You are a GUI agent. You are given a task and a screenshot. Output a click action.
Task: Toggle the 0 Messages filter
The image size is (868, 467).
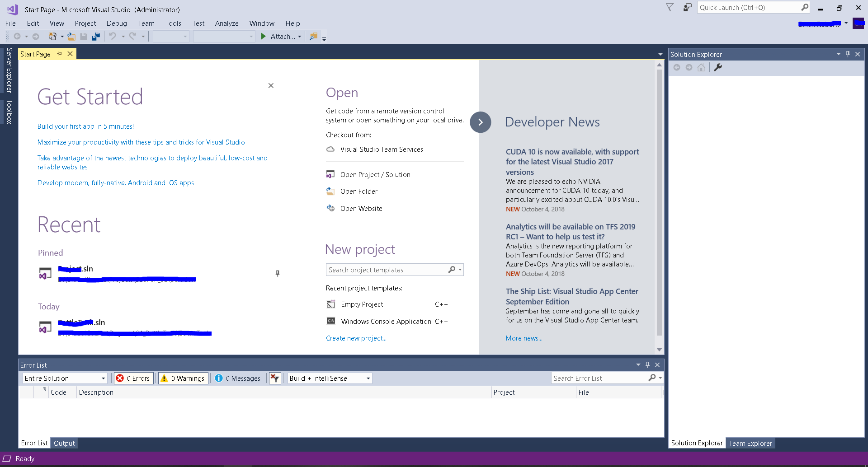238,378
